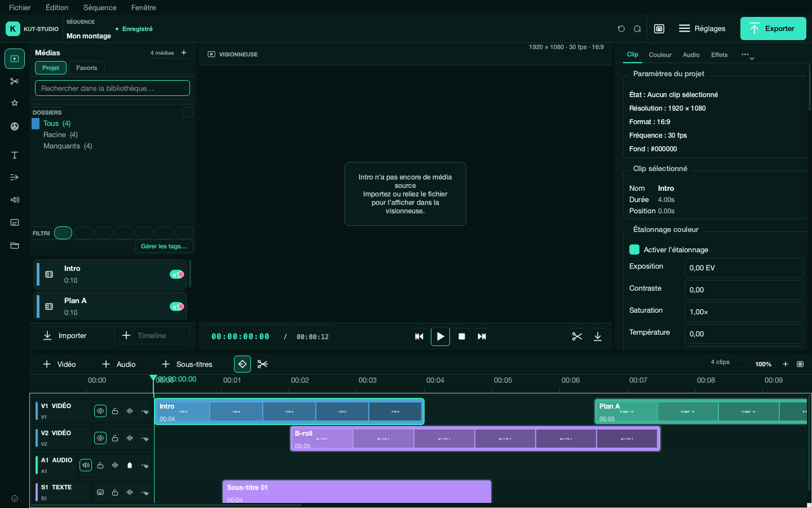Select the timeline razor scissors tool

point(263,364)
